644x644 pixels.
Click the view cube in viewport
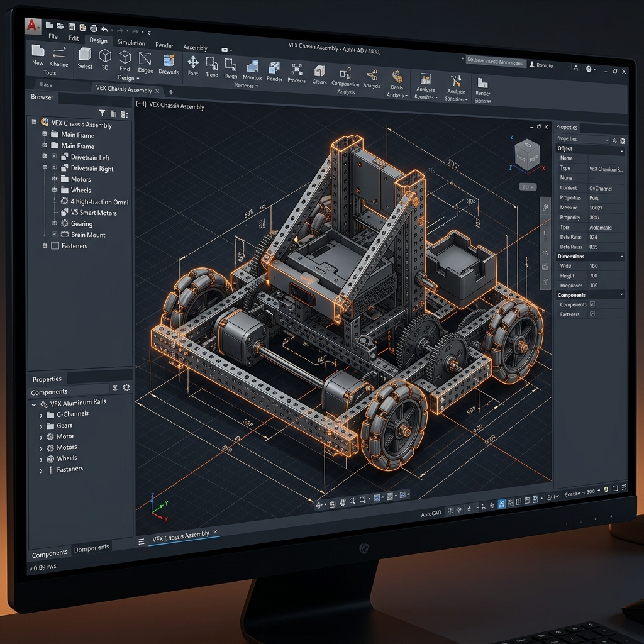tap(528, 155)
